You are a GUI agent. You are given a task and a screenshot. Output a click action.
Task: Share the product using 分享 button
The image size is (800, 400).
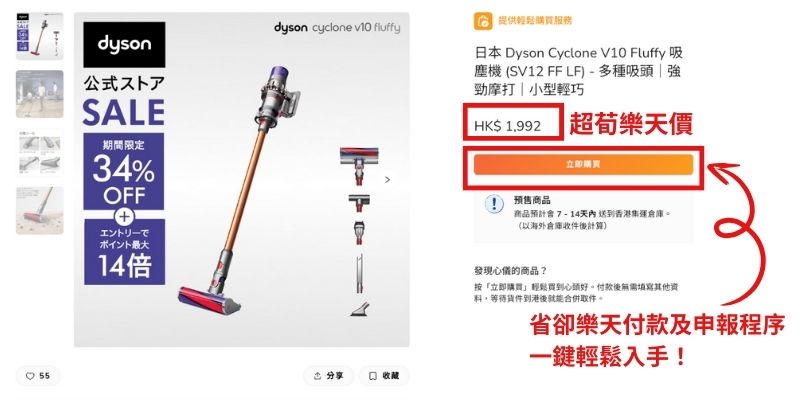coord(328,376)
